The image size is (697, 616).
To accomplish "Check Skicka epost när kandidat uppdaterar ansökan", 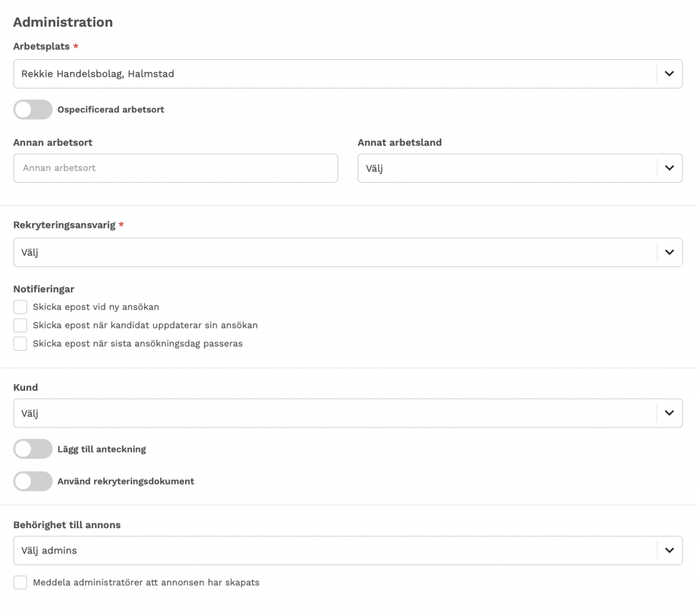I will coord(20,325).
